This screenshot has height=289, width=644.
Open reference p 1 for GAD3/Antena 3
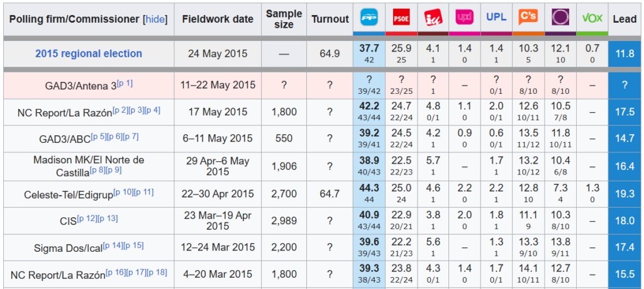click(x=125, y=83)
